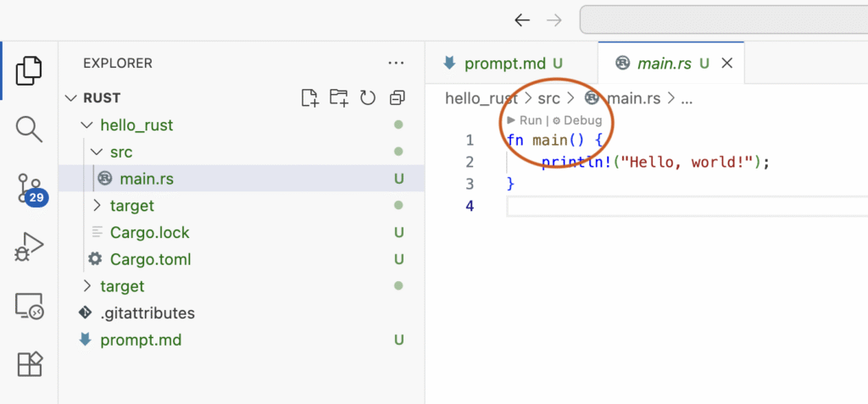The width and height of the screenshot is (868, 404).
Task: Refresh the Explorer file tree
Action: 368,97
